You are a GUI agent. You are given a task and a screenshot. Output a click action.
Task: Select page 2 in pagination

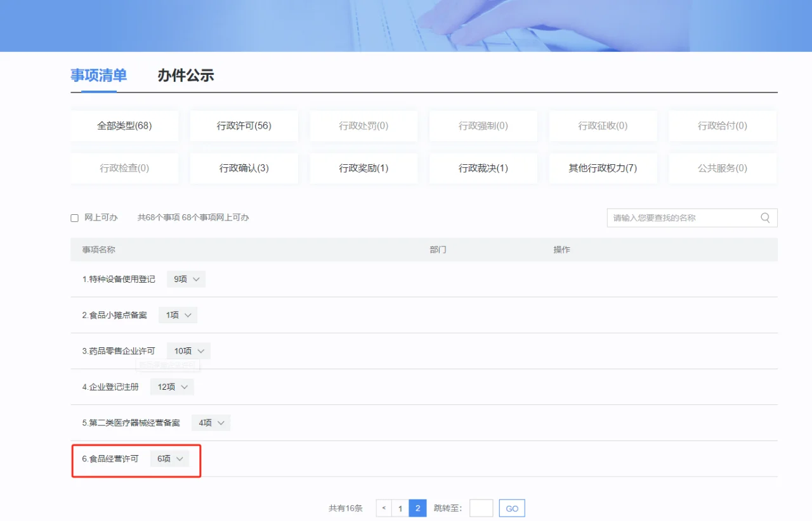pos(417,508)
